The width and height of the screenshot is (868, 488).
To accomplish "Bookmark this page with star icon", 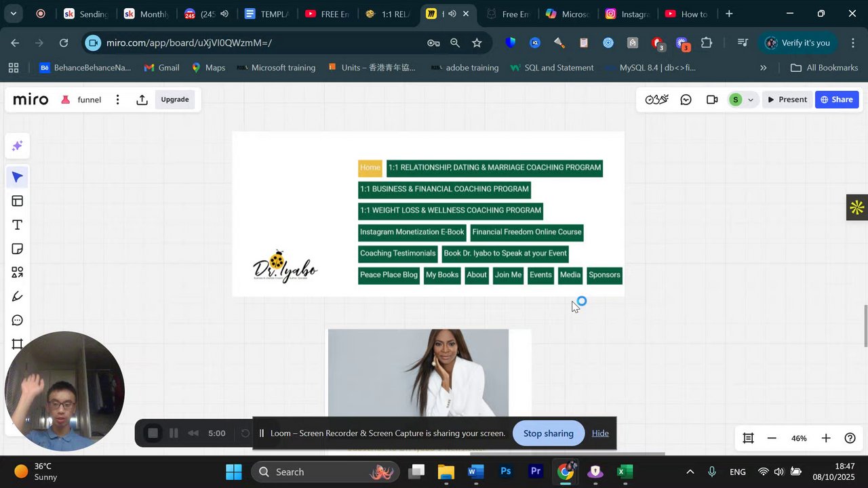I will [477, 43].
